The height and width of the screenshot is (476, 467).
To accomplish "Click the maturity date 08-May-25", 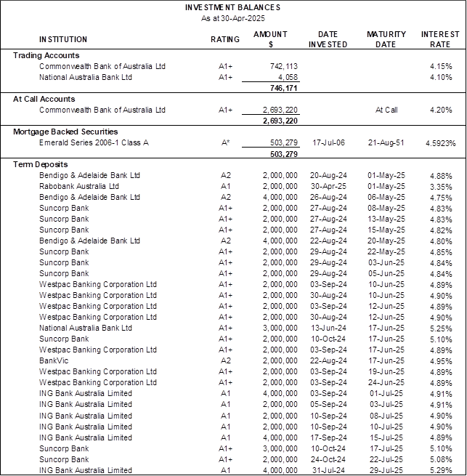I will 386,209.
